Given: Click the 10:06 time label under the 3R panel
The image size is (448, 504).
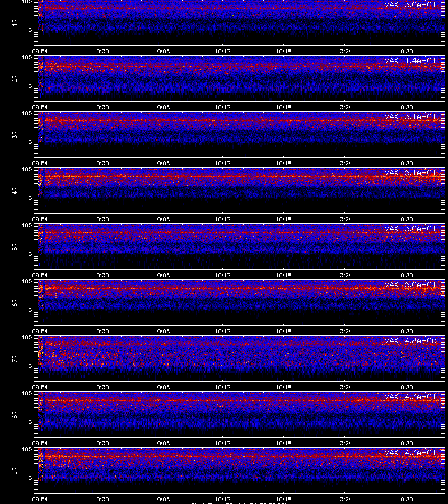Looking at the screenshot, I should [162, 164].
